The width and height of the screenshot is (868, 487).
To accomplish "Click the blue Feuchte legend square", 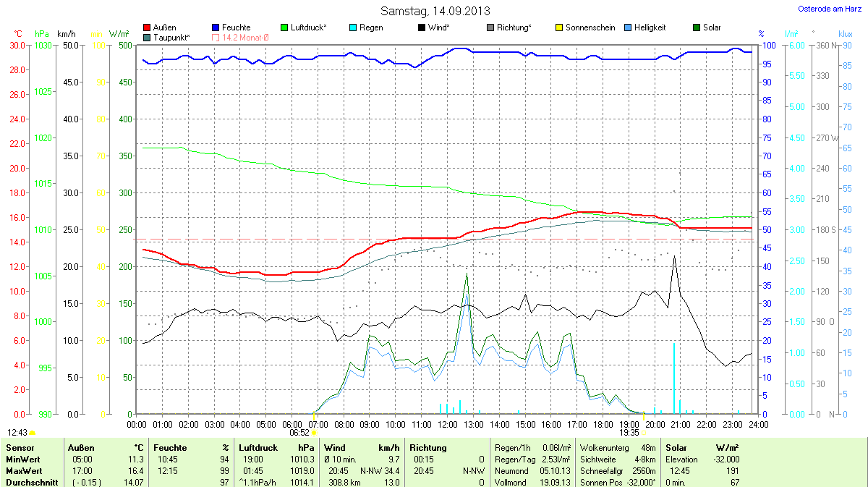I will pyautogui.click(x=216, y=27).
